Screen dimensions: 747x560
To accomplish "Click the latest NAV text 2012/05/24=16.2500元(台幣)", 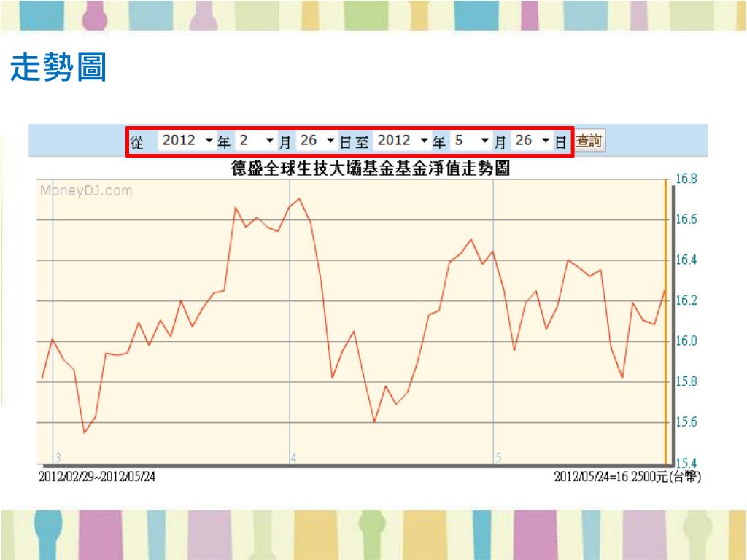I will (x=627, y=476).
